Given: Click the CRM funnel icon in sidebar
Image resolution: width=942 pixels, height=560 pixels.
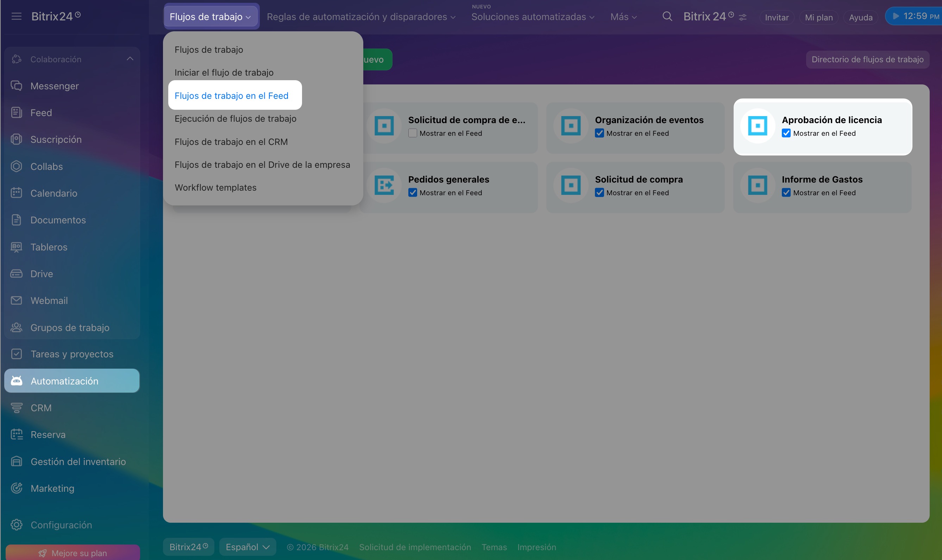Looking at the screenshot, I should tap(16, 408).
